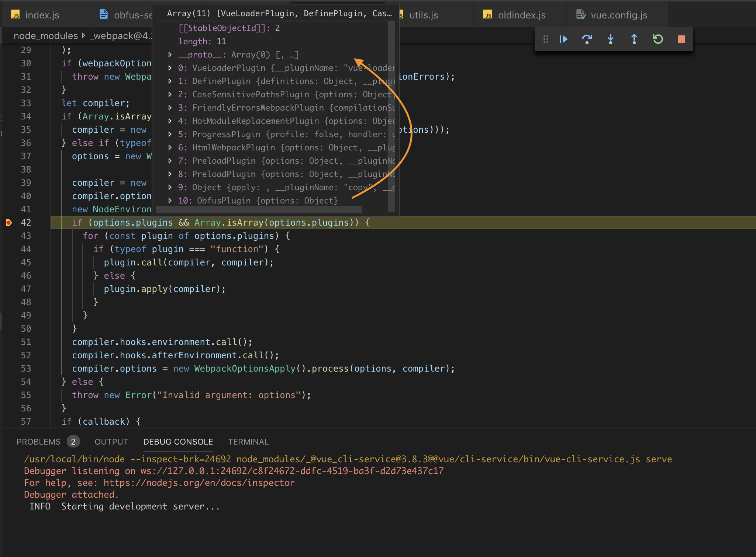Click the Continue debug icon

point(563,39)
